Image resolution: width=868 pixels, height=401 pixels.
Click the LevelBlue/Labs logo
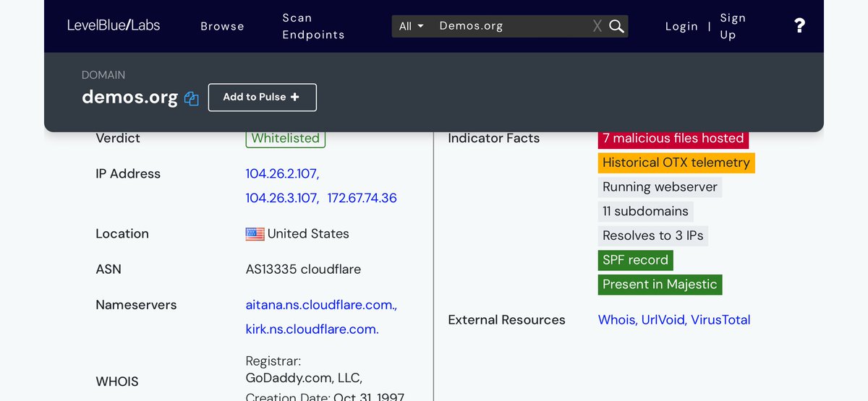click(114, 25)
